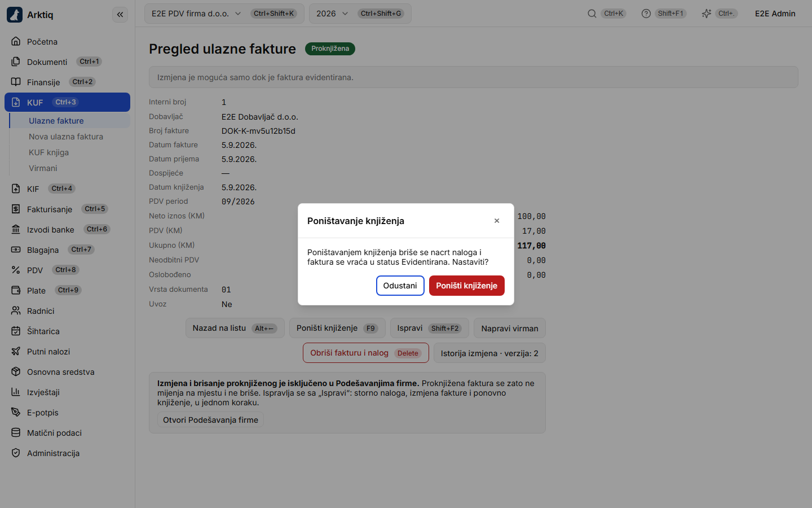Viewport: 812px width, 508px height.
Task: Click Otvori Podešavanja firme button
Action: [210, 420]
